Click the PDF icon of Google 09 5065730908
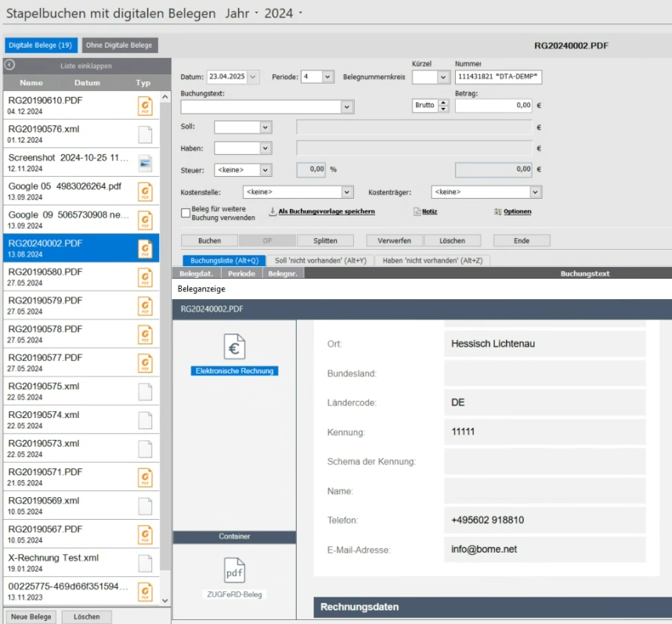The height and width of the screenshot is (624, 672). pos(145,220)
